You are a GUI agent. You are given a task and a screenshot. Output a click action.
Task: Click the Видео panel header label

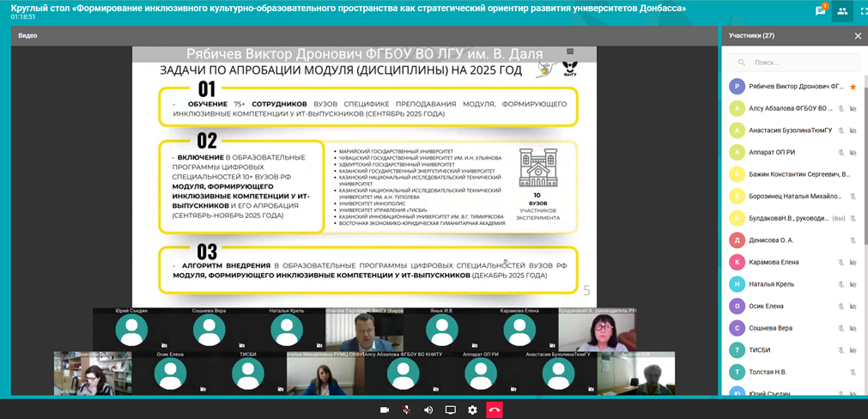click(27, 35)
